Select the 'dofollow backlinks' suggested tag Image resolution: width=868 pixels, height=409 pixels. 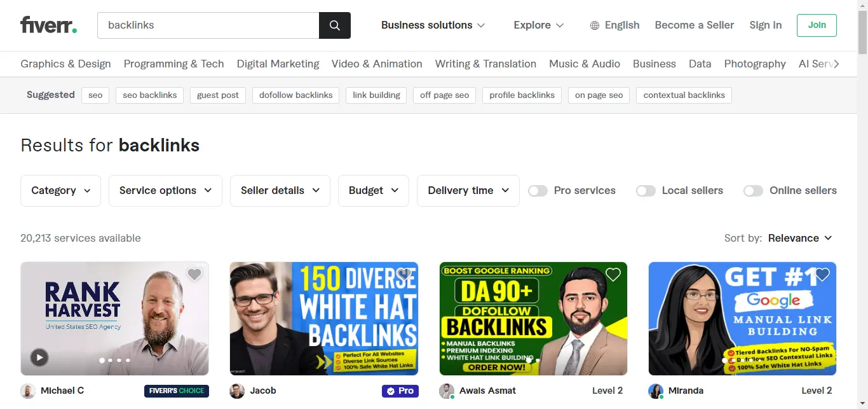296,95
